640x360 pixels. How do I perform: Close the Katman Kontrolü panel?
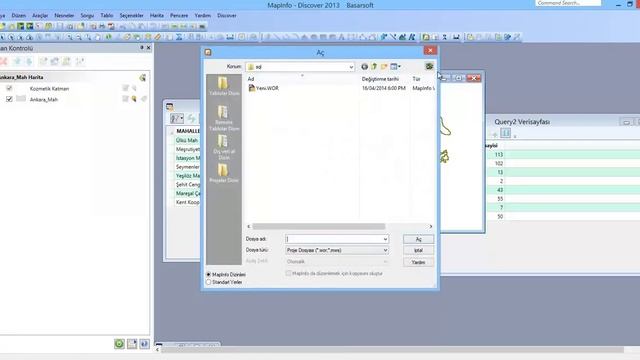point(149,48)
